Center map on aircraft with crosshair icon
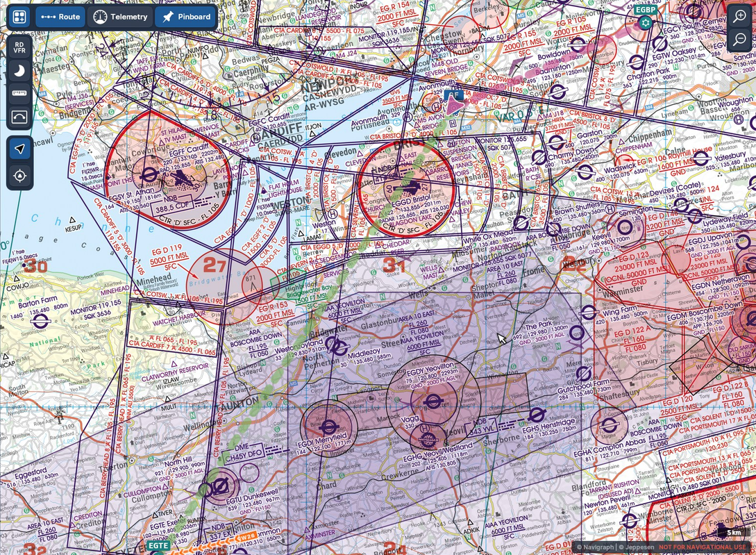The image size is (756, 555). (x=19, y=176)
